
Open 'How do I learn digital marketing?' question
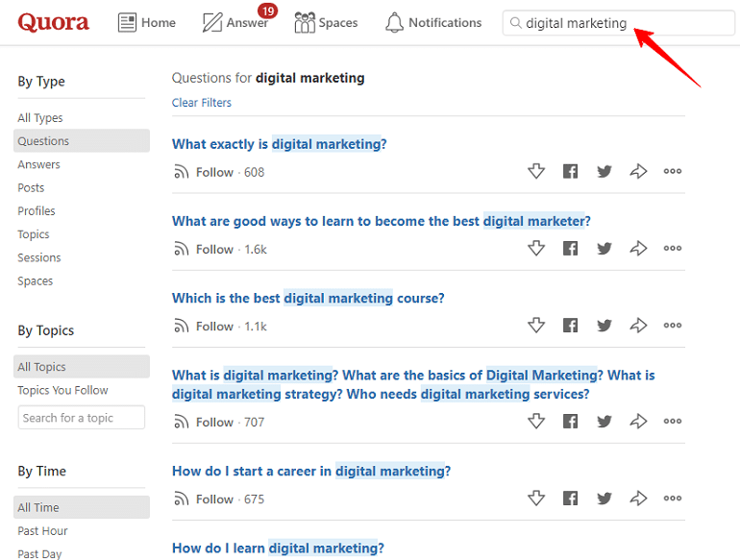point(278,548)
